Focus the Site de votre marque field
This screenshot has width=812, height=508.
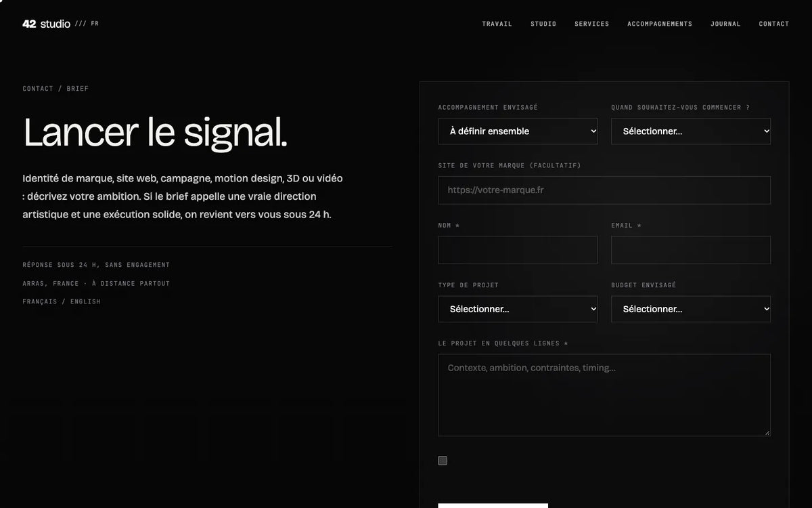[604, 190]
